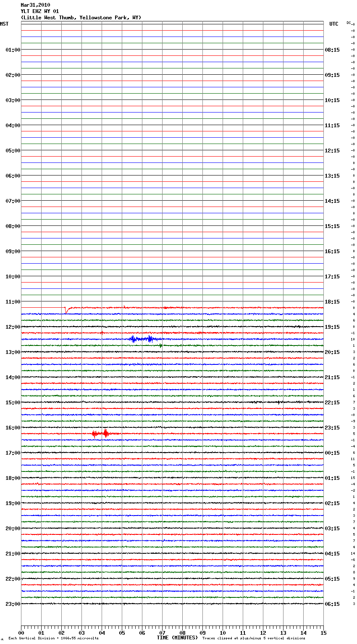Click the 14:15 UTC time label
Image resolution: width=357 pixels, height=644 pixels.
click(x=332, y=201)
